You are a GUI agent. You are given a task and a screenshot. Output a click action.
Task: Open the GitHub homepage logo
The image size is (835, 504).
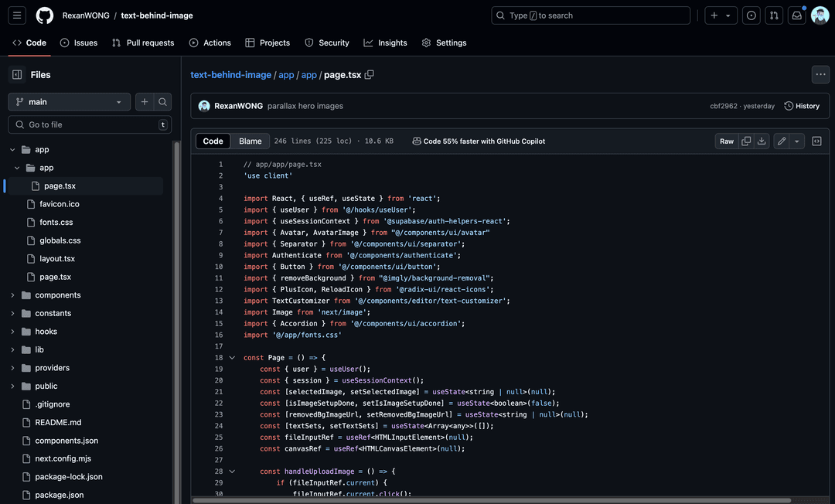tap(45, 15)
